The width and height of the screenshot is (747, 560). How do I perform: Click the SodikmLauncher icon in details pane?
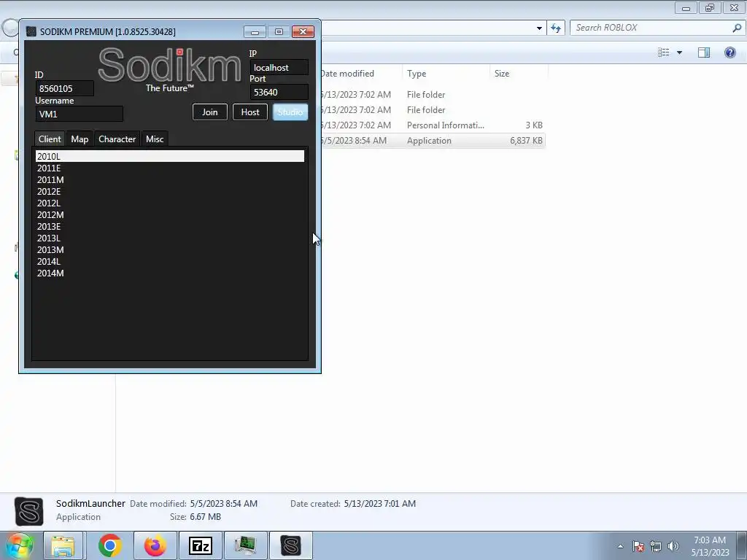pyautogui.click(x=29, y=511)
